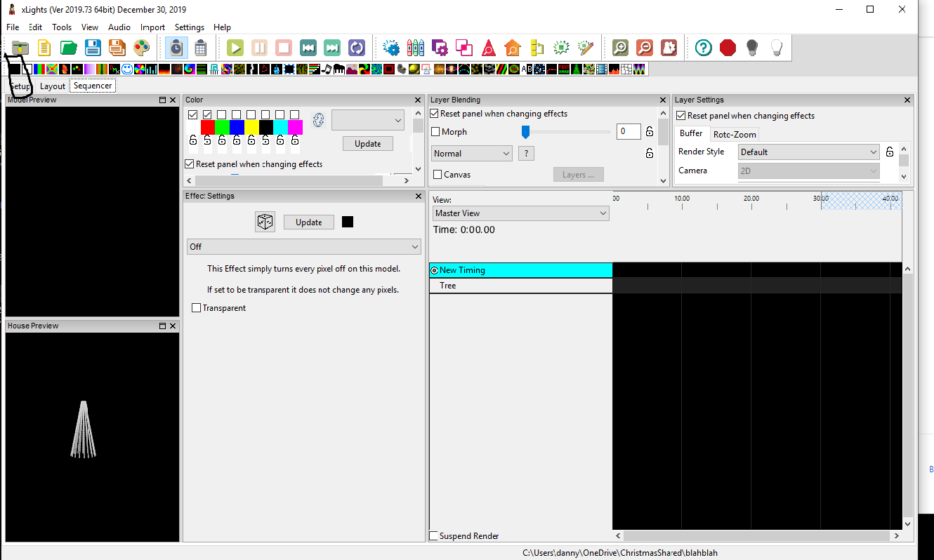
Task: Click the purple replay loop icon
Action: coord(357,48)
